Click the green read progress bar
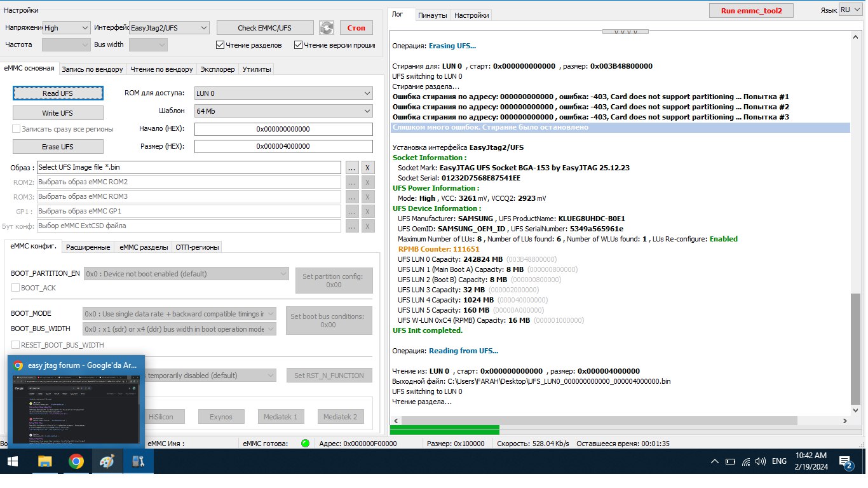The image size is (868, 488). [x=444, y=430]
